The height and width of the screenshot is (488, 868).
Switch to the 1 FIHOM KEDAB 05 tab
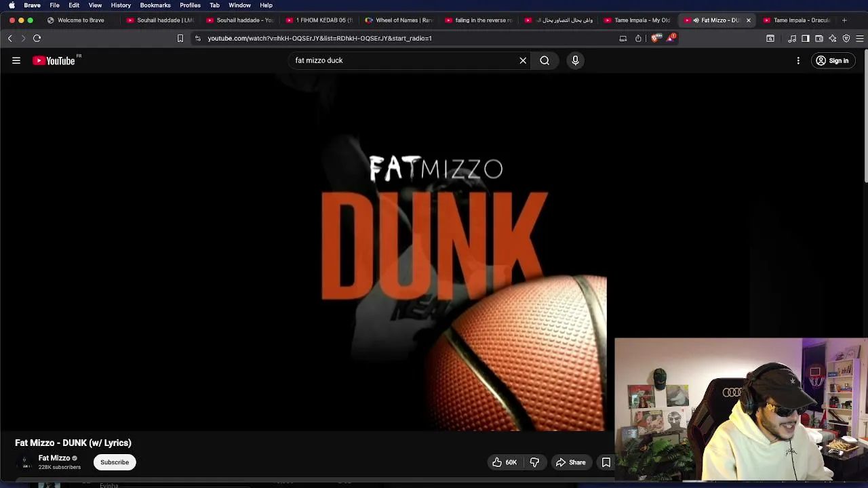tap(319, 20)
